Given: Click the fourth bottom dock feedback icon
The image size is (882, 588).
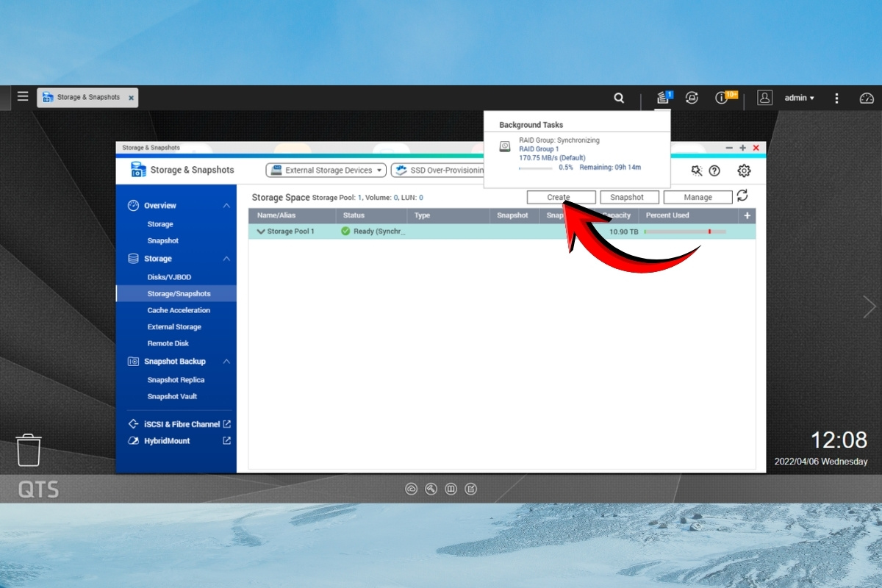Looking at the screenshot, I should 471,488.
